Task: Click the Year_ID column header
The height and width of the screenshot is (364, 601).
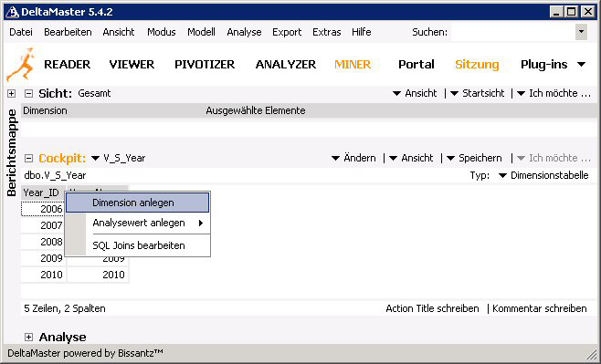Action: tap(43, 192)
